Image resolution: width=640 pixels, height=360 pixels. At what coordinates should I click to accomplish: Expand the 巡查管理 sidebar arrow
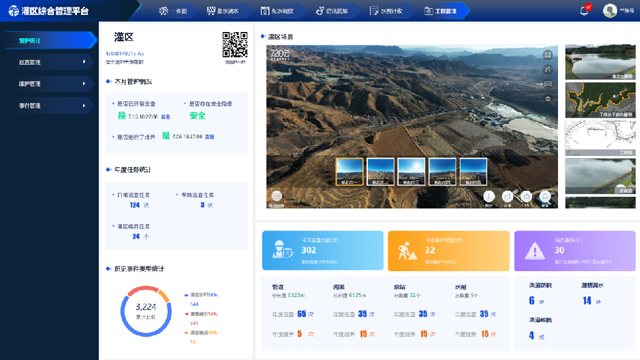pyautogui.click(x=84, y=62)
